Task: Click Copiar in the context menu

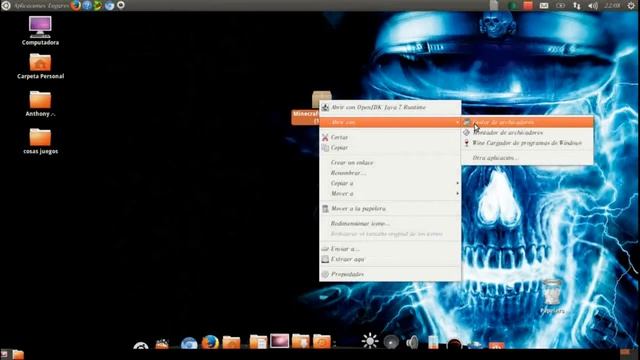Action: pyautogui.click(x=390, y=148)
